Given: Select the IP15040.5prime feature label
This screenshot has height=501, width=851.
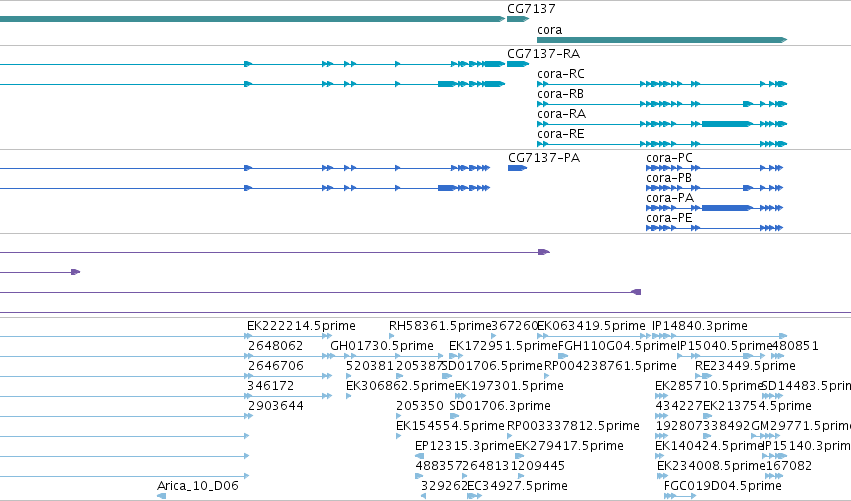Looking at the screenshot, I should pos(725,346).
